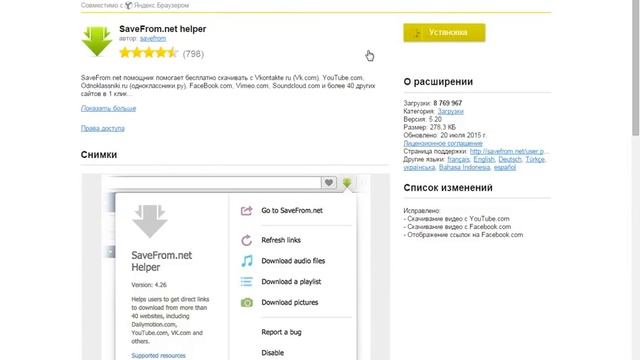Image resolution: width=640 pixels, height=360 pixels.
Task: Select the Disable entry
Action: tap(273, 353)
